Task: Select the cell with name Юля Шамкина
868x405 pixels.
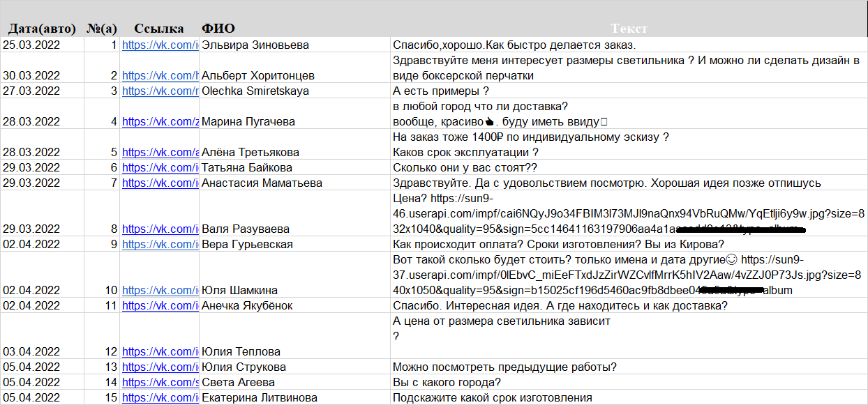Action: 294,275
